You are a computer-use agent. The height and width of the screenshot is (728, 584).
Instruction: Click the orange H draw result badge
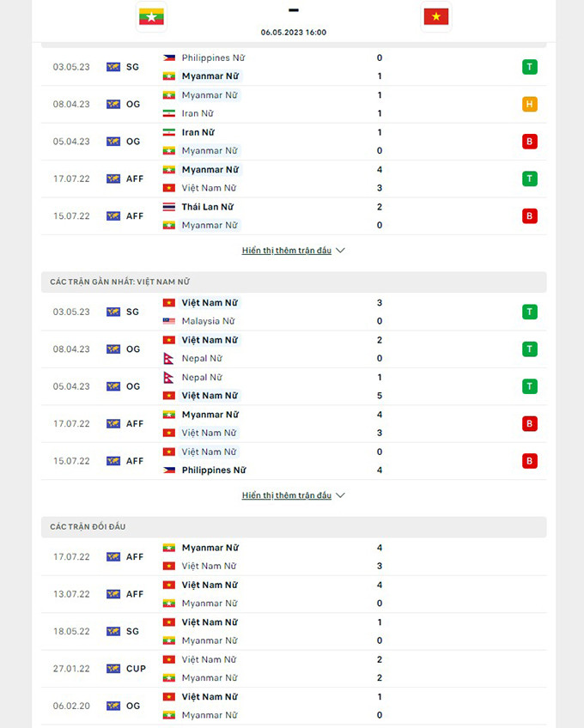(530, 104)
